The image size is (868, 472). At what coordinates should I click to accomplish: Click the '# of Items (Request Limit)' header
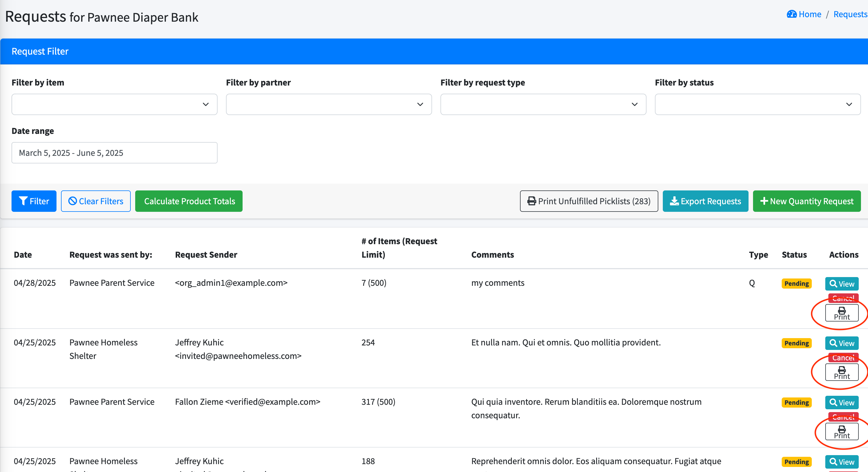pos(399,248)
